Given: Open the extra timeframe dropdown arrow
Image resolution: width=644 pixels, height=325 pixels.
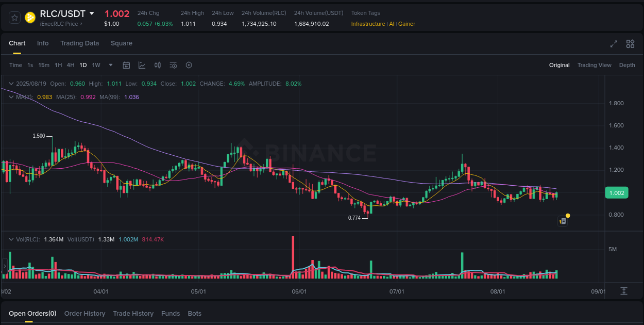Looking at the screenshot, I should [x=110, y=65].
